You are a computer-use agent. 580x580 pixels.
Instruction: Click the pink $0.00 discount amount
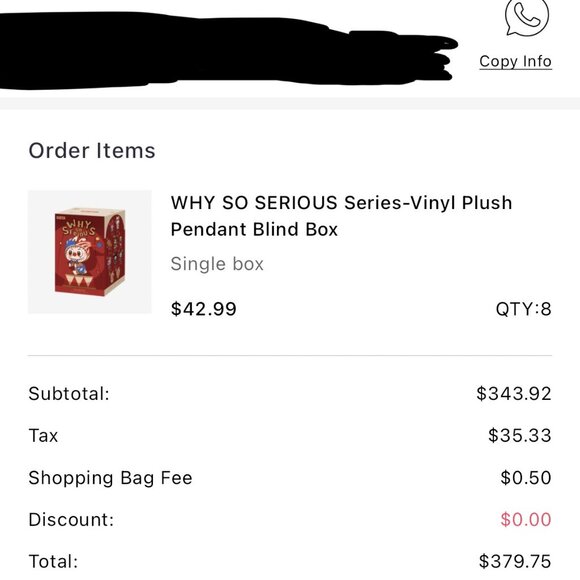tap(526, 520)
